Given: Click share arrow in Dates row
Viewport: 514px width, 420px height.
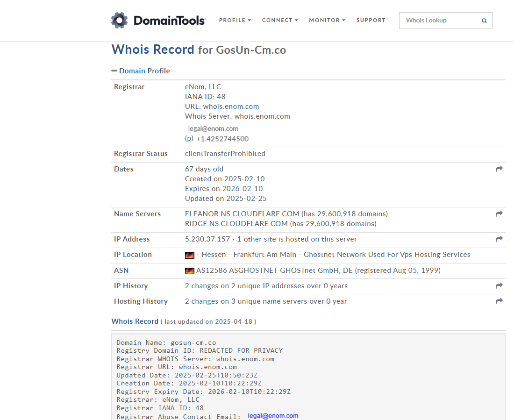Looking at the screenshot, I should pyautogui.click(x=499, y=169).
